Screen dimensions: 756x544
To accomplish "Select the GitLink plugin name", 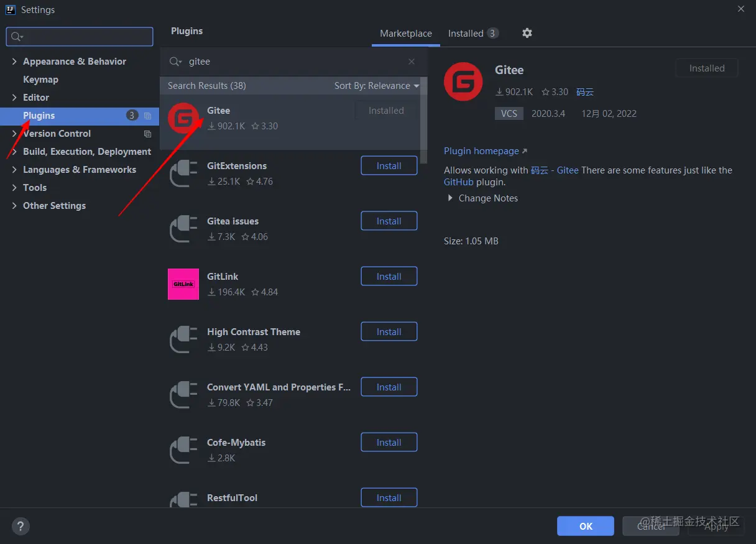I will point(223,277).
